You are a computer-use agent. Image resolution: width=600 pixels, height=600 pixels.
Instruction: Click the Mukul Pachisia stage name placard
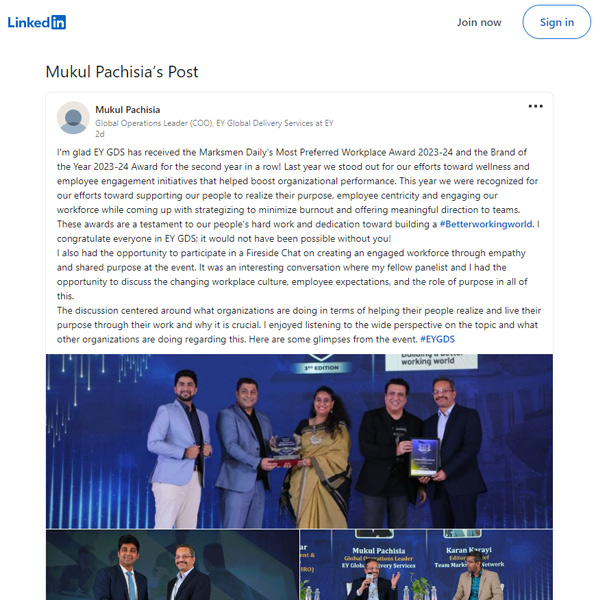click(x=378, y=558)
